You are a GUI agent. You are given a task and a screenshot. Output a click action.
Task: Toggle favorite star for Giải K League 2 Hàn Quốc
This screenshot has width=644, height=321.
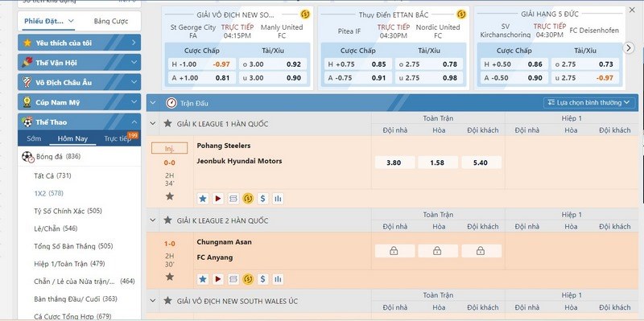click(167, 220)
